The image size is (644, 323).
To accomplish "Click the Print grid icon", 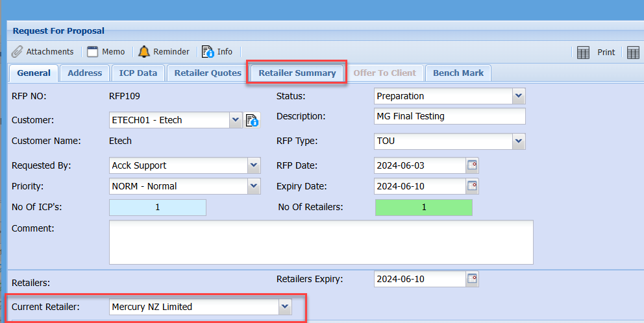I will click(x=583, y=53).
